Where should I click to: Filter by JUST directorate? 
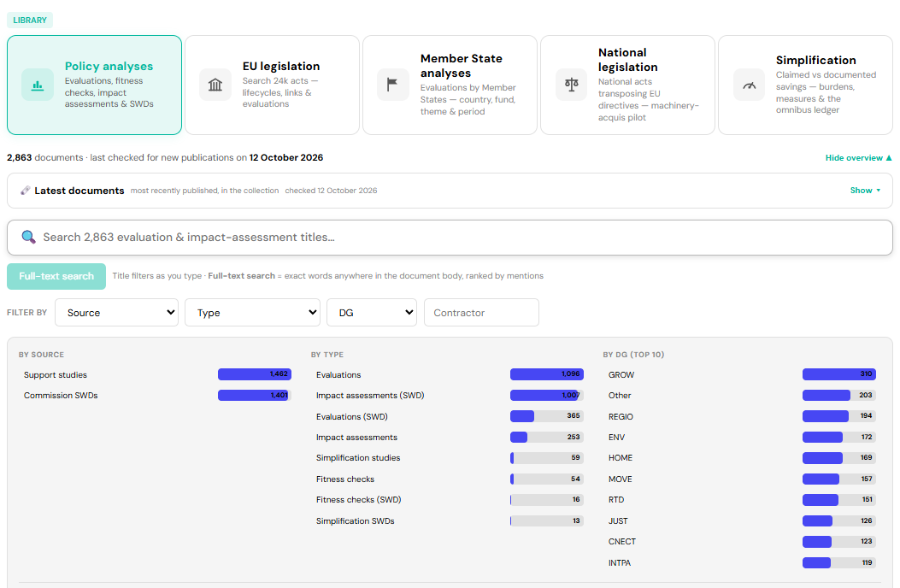(x=740, y=520)
